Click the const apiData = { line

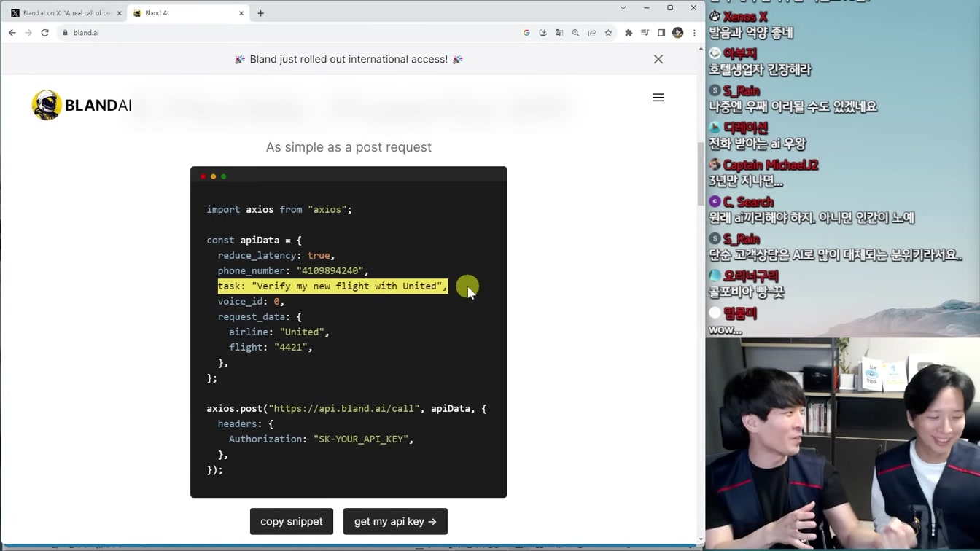click(x=254, y=240)
